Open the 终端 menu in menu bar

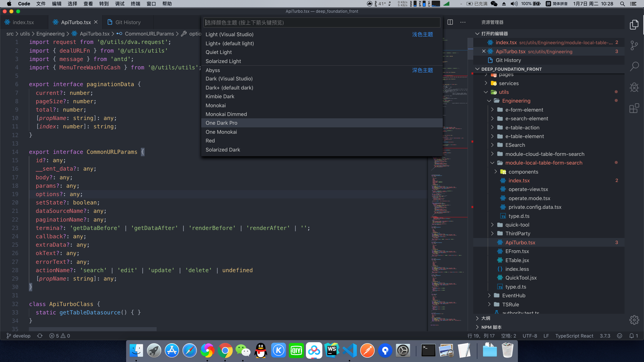pyautogui.click(x=136, y=4)
